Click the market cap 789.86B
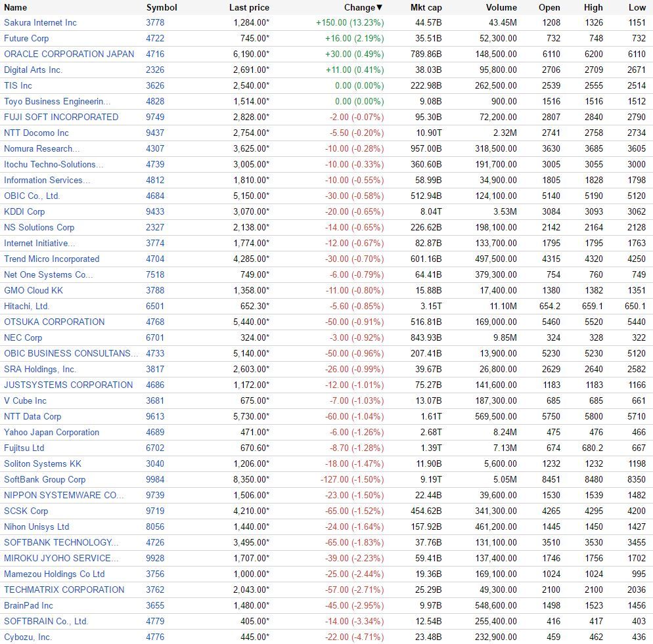653x644 pixels. click(426, 54)
